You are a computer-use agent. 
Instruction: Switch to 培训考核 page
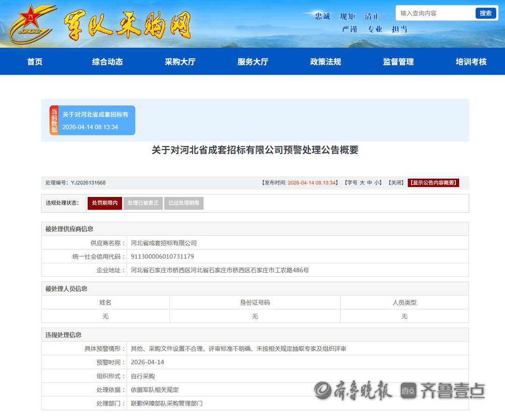(x=471, y=62)
